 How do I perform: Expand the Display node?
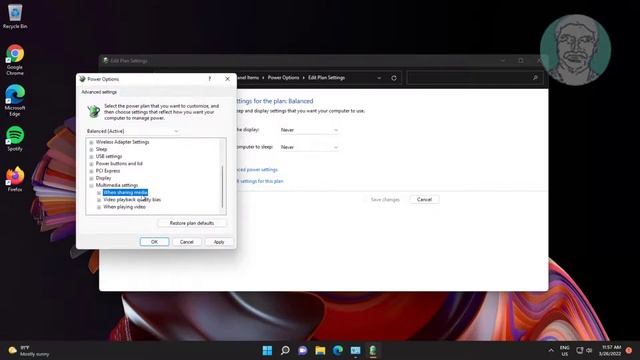91,178
